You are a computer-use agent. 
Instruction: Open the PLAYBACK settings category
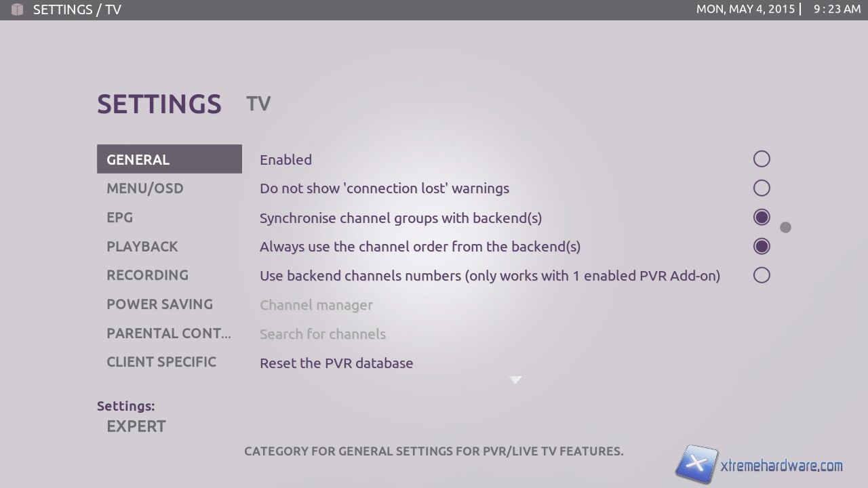[x=142, y=247]
